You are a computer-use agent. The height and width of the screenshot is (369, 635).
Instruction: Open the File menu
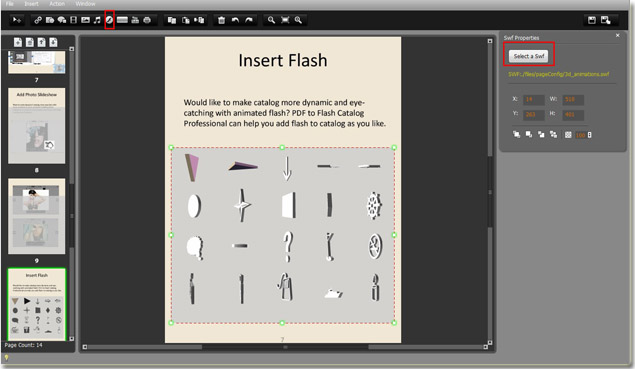coord(10,4)
